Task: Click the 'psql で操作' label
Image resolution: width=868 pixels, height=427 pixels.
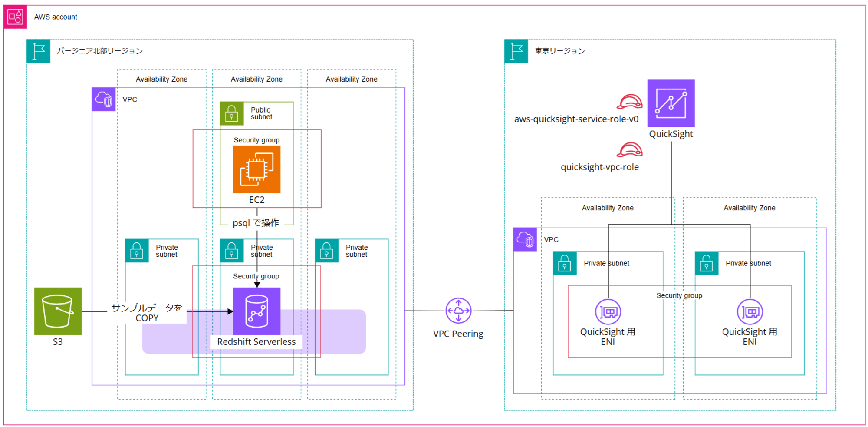Action: point(256,223)
